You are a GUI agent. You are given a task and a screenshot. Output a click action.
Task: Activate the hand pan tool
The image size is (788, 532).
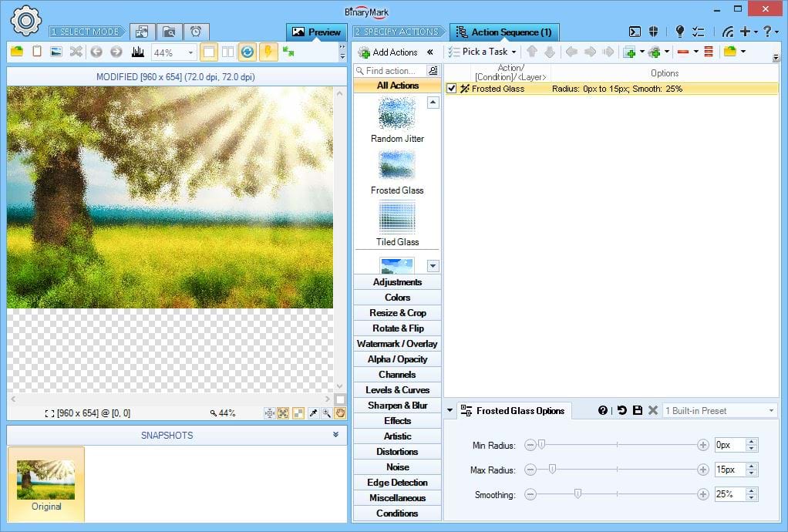click(x=340, y=413)
